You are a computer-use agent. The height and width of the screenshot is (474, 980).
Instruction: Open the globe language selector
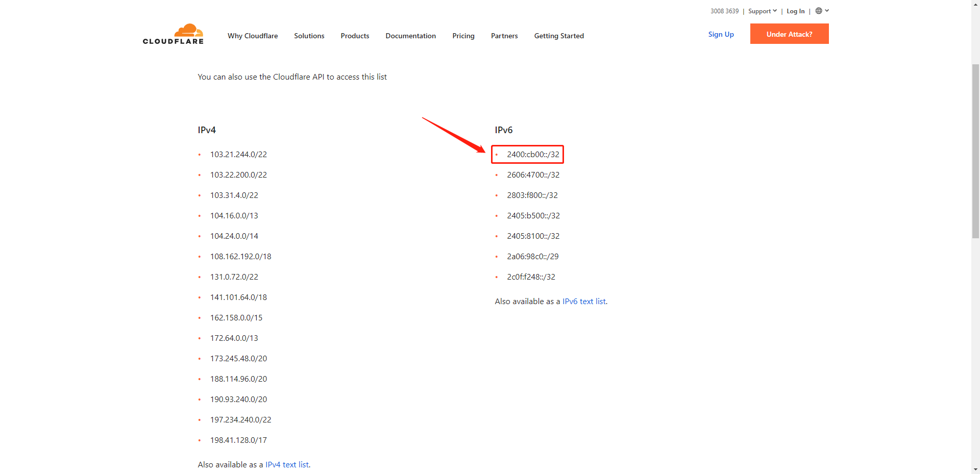(822, 11)
